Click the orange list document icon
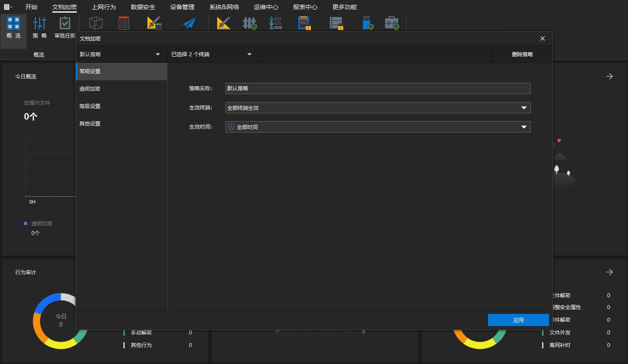 [x=124, y=23]
